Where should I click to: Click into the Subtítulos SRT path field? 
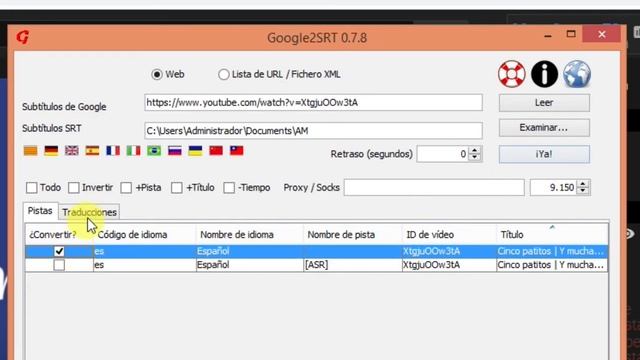tap(313, 131)
